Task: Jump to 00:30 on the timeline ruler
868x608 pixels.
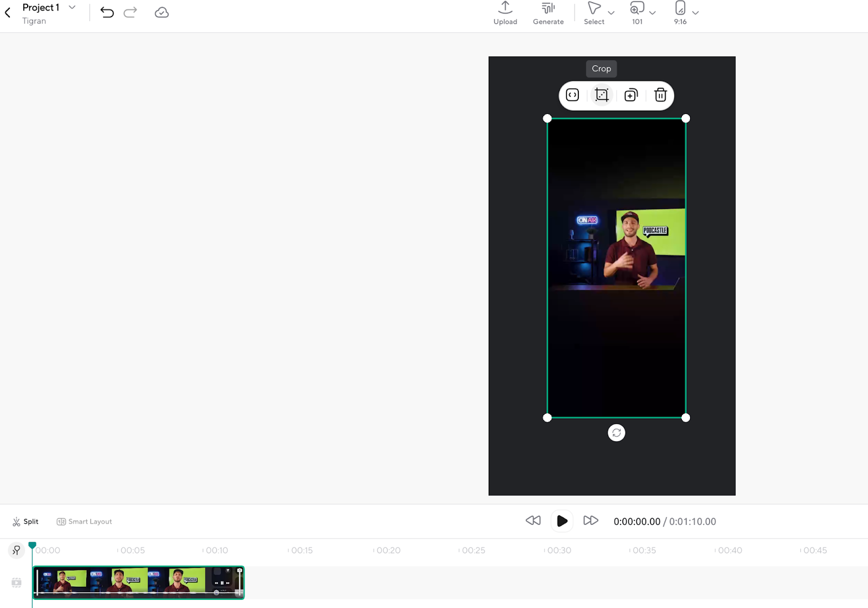Action: (x=559, y=550)
